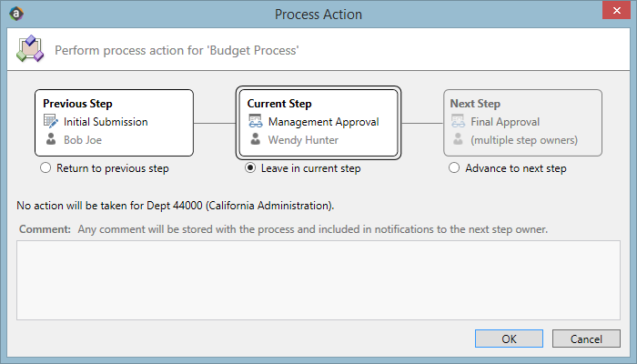Click the Bob Joe user icon

51,140
